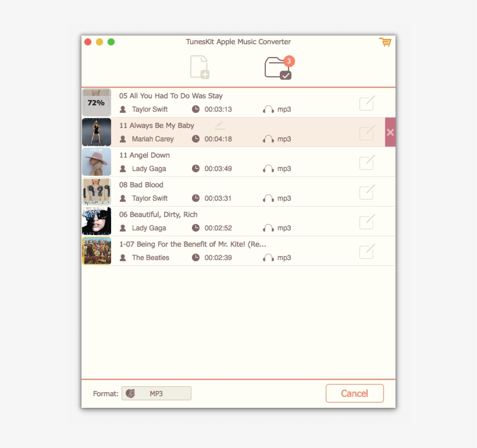Open the shopping cart purchase icon
The width and height of the screenshot is (477, 448).
tap(385, 42)
